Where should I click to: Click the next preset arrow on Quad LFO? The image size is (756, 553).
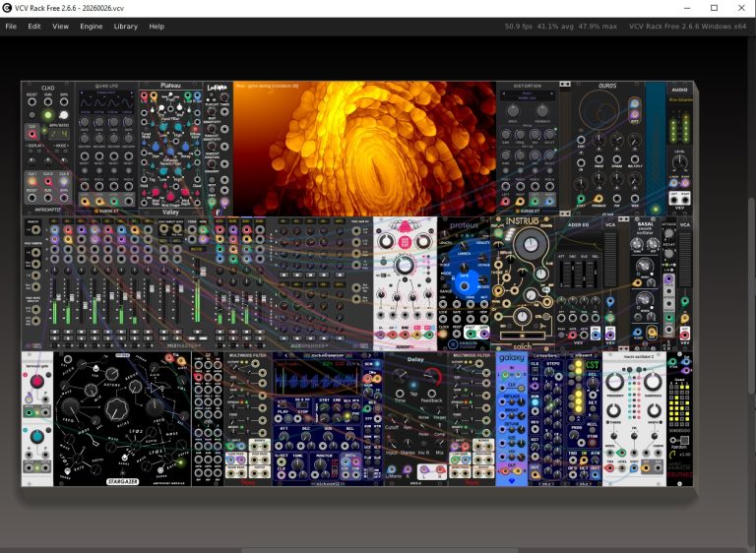(x=131, y=92)
